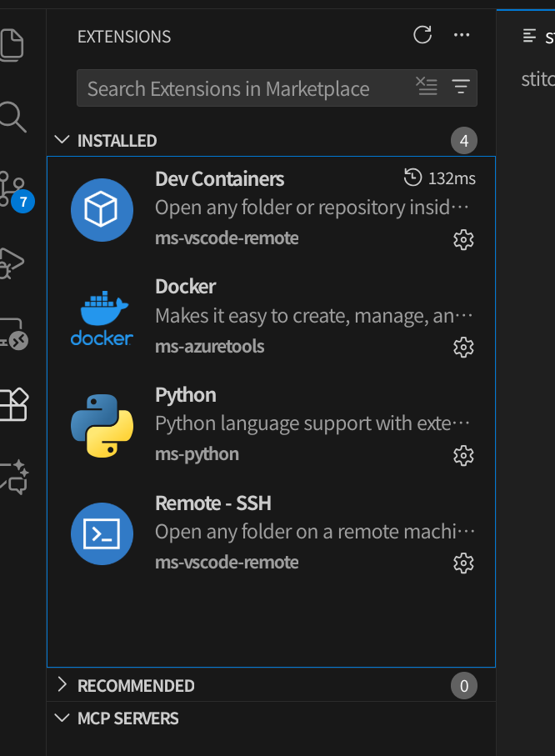Screen dimensions: 555x756
Task: Open the Chat icon in activity bar
Action: point(13,477)
